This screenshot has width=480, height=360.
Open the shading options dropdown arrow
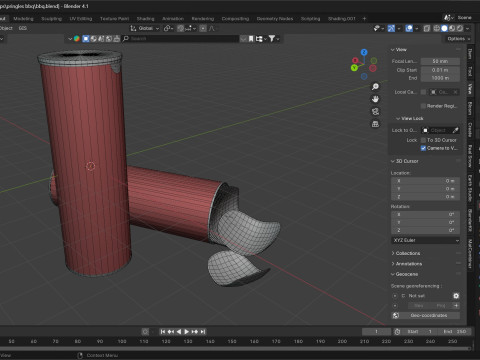tap(467, 28)
